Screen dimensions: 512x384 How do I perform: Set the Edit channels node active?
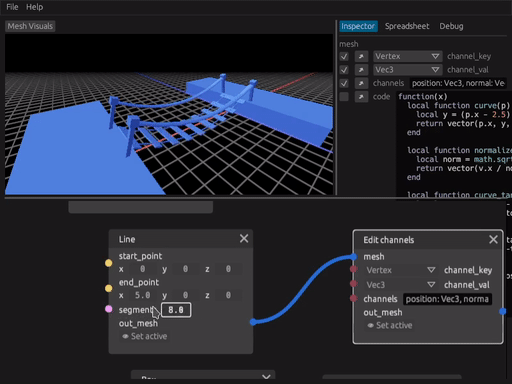[x=390, y=325]
